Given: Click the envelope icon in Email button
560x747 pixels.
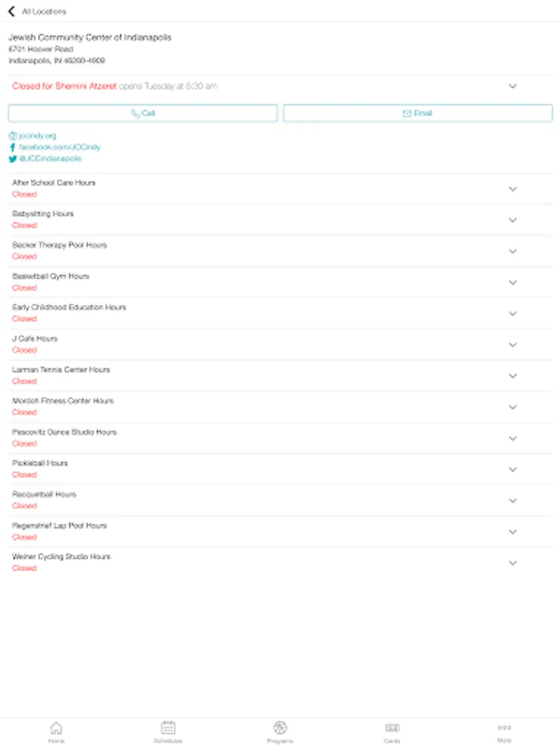Looking at the screenshot, I should point(407,114).
